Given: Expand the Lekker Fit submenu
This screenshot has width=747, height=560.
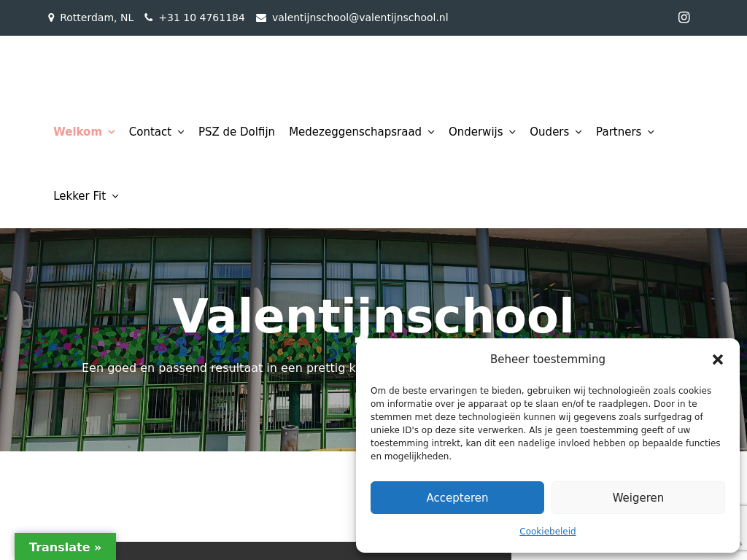Looking at the screenshot, I should (115, 196).
